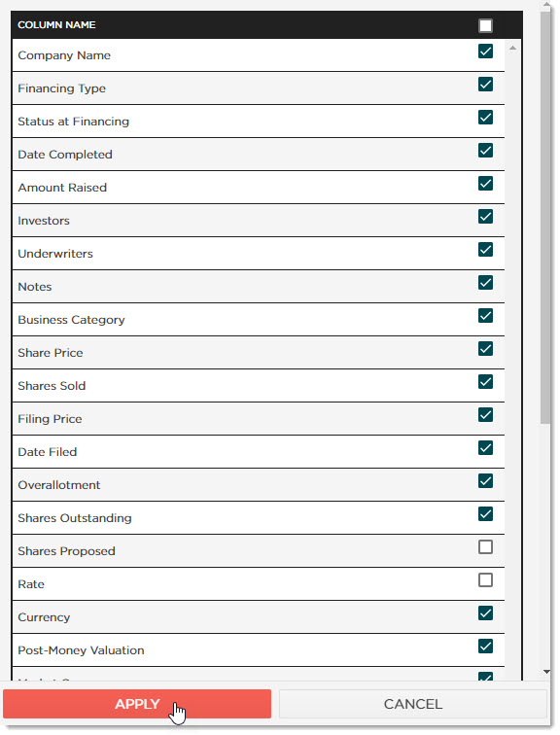Click the list scroll-up arrow
This screenshot has width=560, height=735.
point(512,48)
